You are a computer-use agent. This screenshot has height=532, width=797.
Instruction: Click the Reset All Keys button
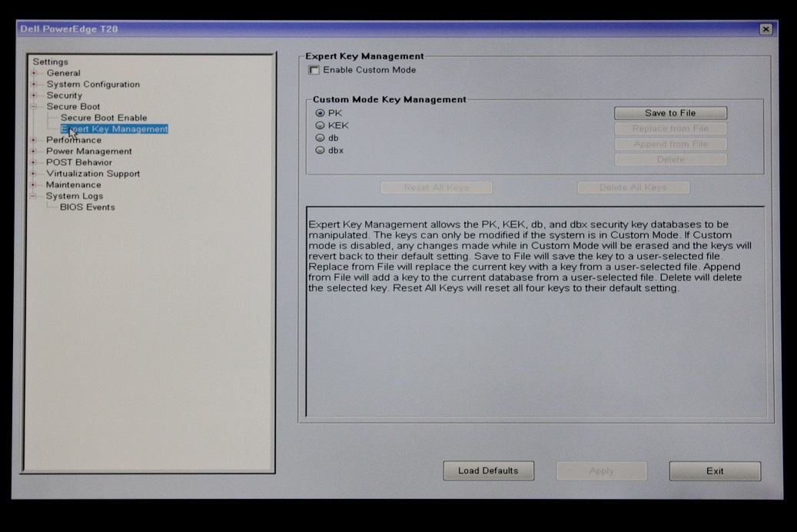click(436, 188)
